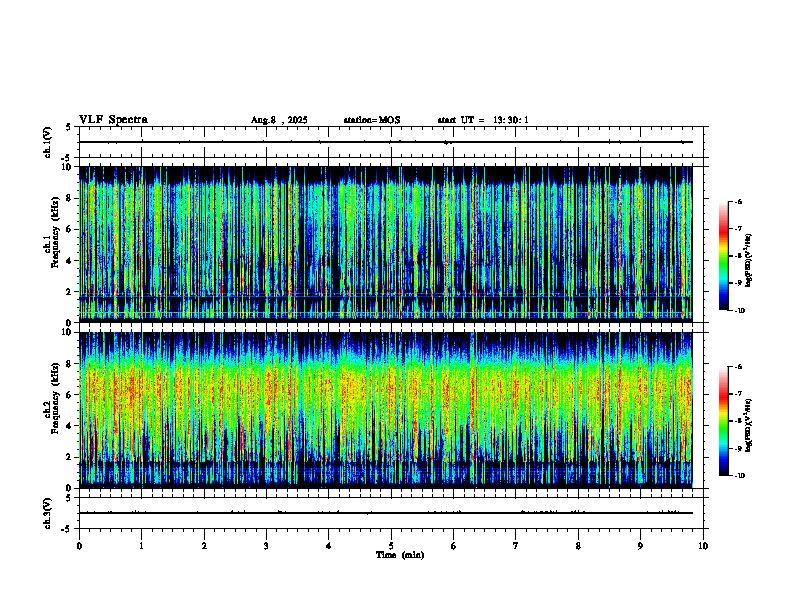Click the 'ch.3(V)' waveform axis label
The image size is (792, 612).
48,513
